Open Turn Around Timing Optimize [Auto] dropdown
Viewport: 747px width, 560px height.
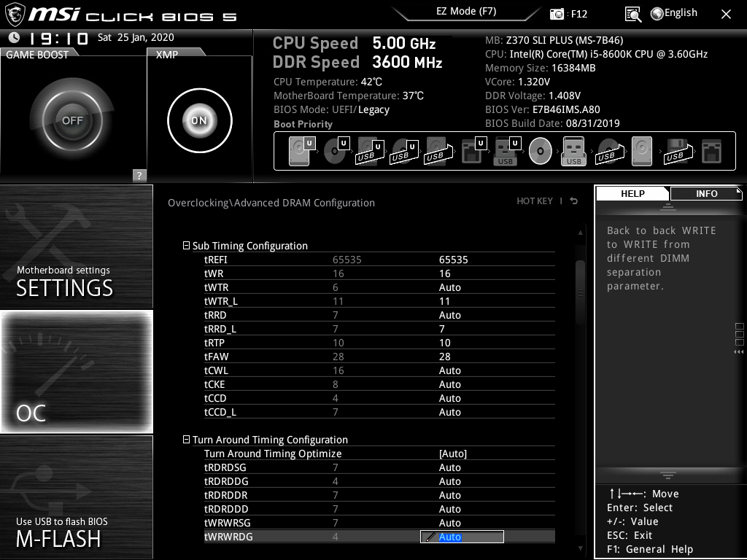[452, 454]
